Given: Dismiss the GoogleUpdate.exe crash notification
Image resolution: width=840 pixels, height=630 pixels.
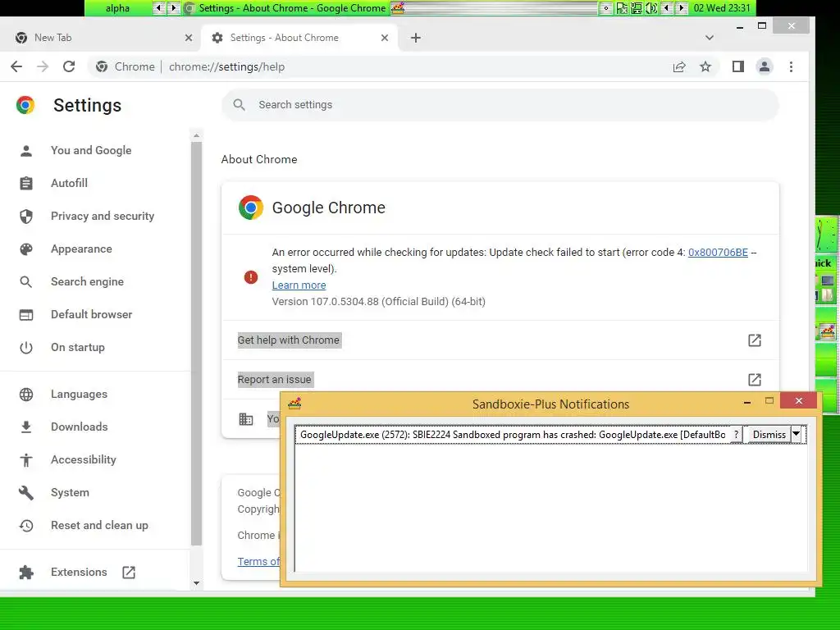Looking at the screenshot, I should pos(769,435).
